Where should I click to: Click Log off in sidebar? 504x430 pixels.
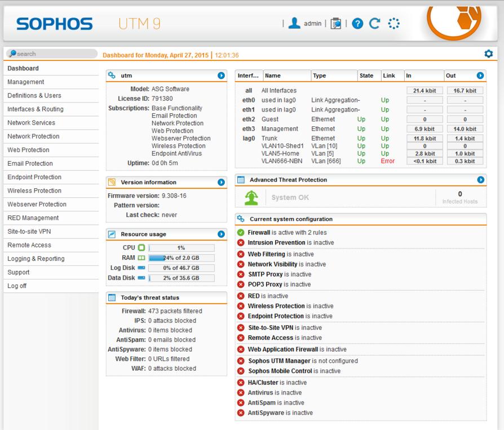click(51, 286)
